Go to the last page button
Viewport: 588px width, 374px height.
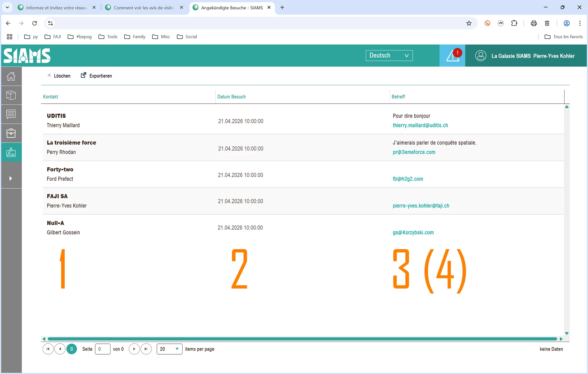pyautogui.click(x=146, y=349)
